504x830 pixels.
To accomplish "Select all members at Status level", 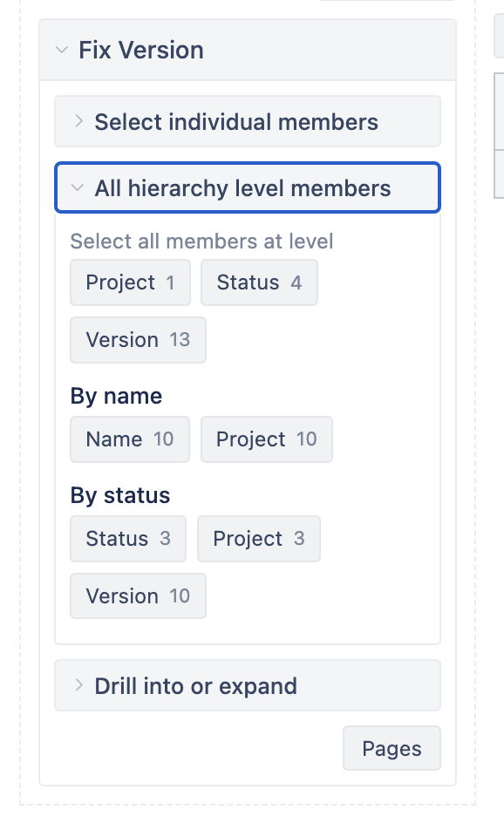I will pyautogui.click(x=260, y=282).
